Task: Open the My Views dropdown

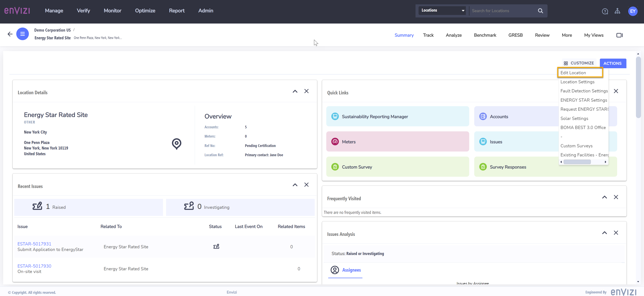Action: (594, 35)
